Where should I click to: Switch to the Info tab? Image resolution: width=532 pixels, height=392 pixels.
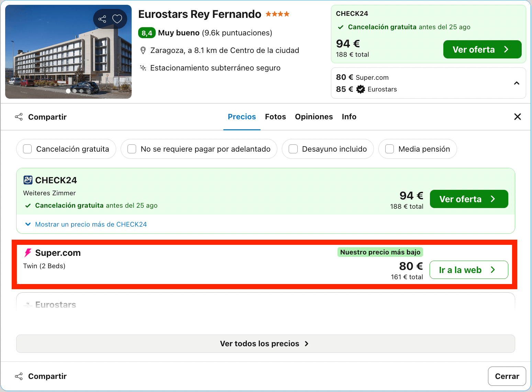pos(349,117)
